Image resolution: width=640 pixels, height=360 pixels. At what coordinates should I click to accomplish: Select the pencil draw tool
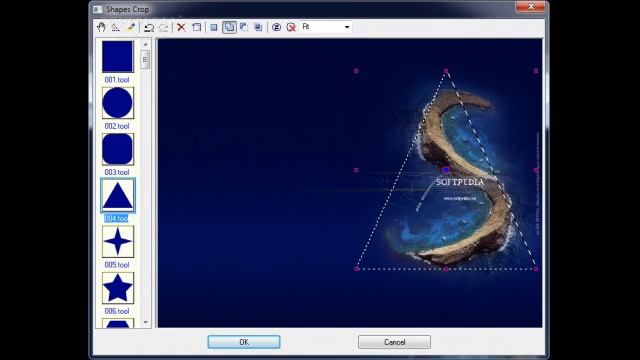[131, 27]
